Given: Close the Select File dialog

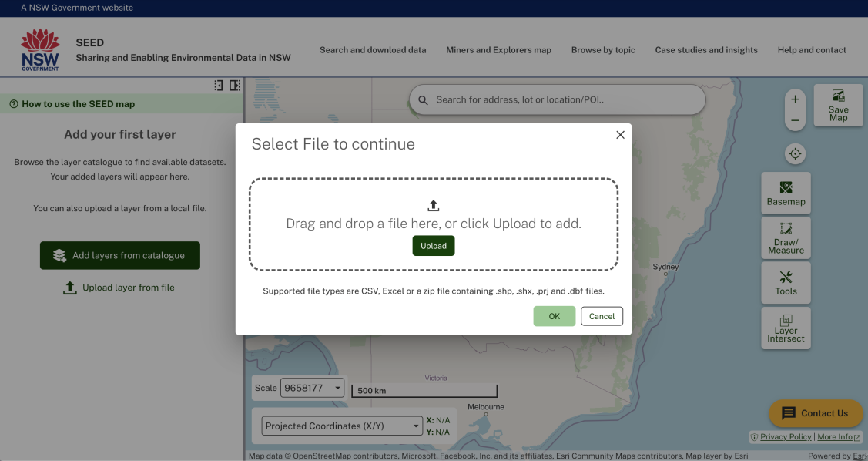Looking at the screenshot, I should [620, 135].
